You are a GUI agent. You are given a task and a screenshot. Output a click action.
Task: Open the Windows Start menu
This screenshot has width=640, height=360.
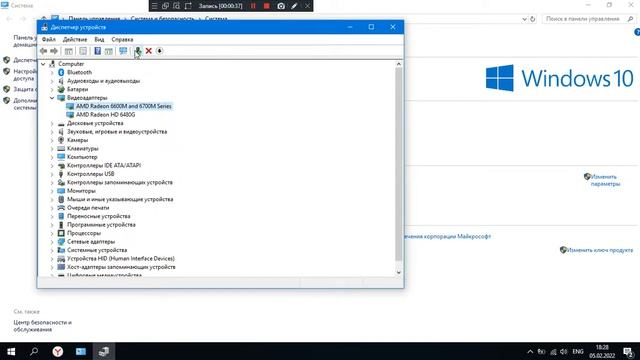(x=11, y=351)
